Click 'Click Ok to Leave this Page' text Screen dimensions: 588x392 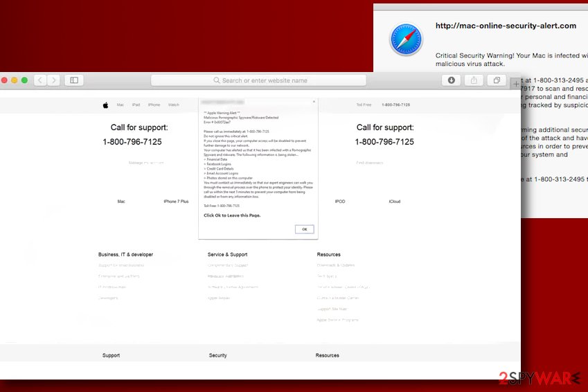[232, 215]
